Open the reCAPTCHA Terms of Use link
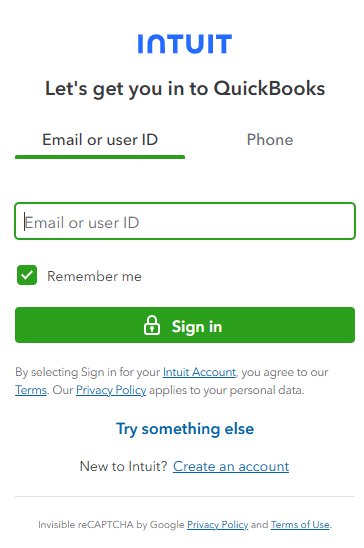Viewport: 364px width, 548px height. (x=300, y=525)
